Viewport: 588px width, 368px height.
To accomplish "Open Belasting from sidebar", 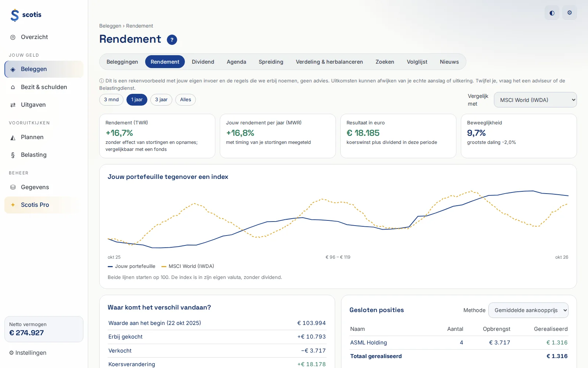I will [x=44, y=155].
